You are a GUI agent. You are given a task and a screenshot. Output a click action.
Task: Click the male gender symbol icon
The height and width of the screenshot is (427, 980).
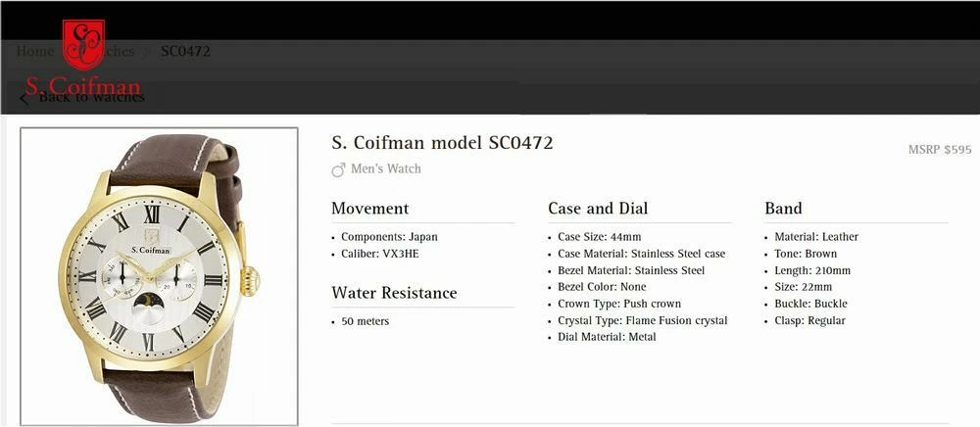click(x=338, y=169)
